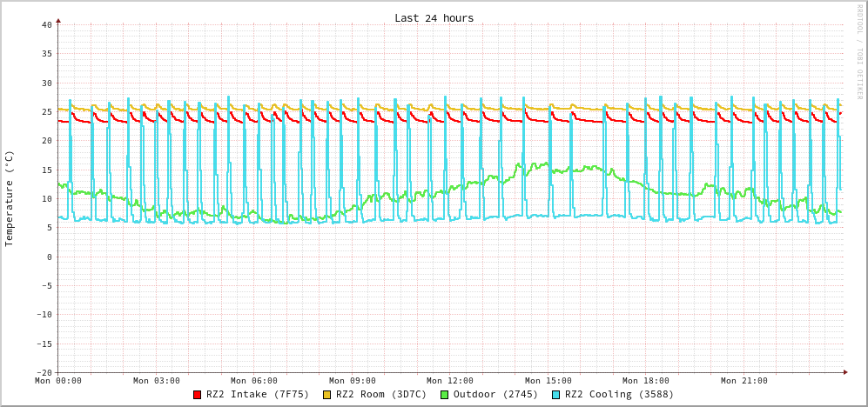
Task: Click the −10 value on temperature axis
Action: point(44,315)
